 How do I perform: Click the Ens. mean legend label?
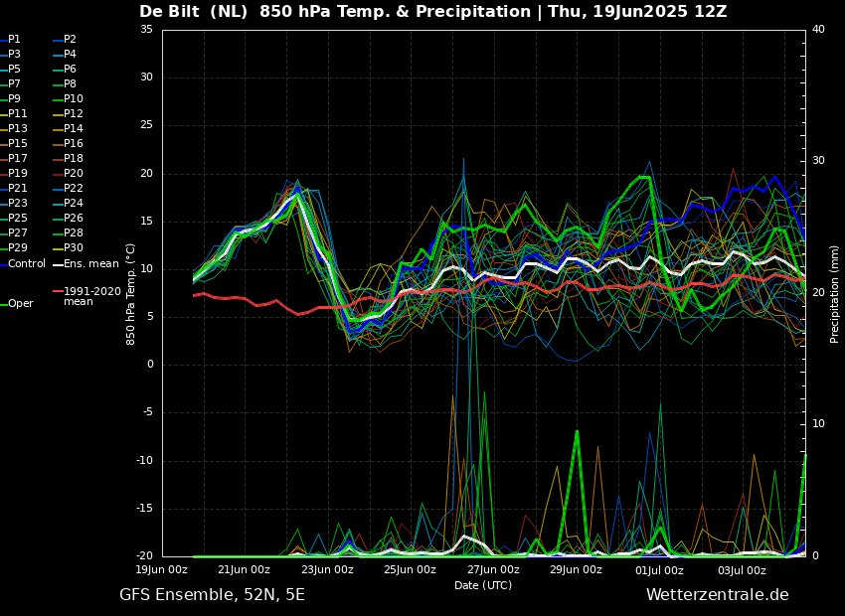coord(91,264)
